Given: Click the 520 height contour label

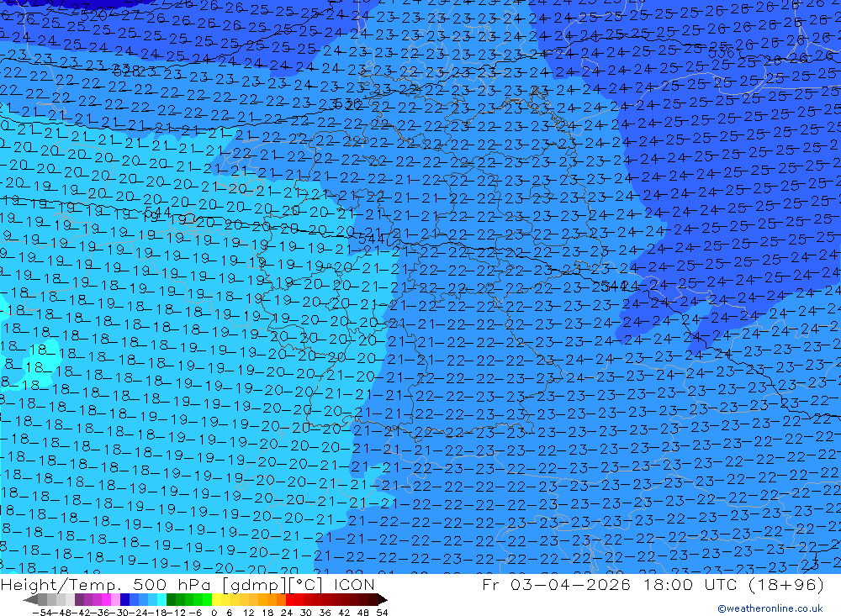Looking at the screenshot, I should (x=96, y=16).
